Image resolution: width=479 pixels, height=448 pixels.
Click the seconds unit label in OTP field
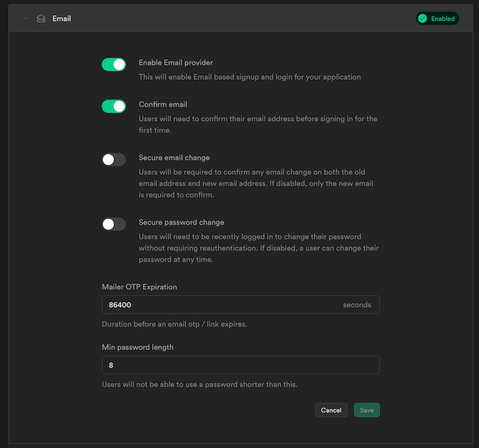point(357,305)
